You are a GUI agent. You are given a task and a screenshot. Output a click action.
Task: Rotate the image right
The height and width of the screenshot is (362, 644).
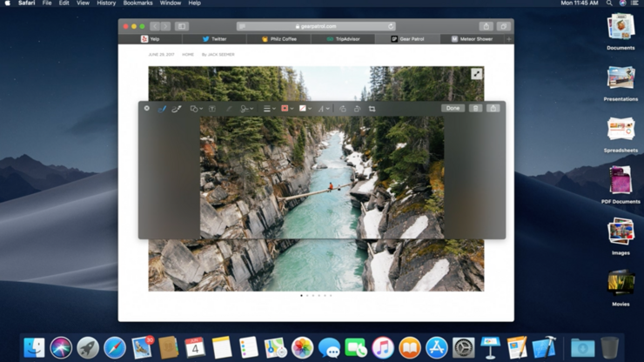[x=357, y=109]
